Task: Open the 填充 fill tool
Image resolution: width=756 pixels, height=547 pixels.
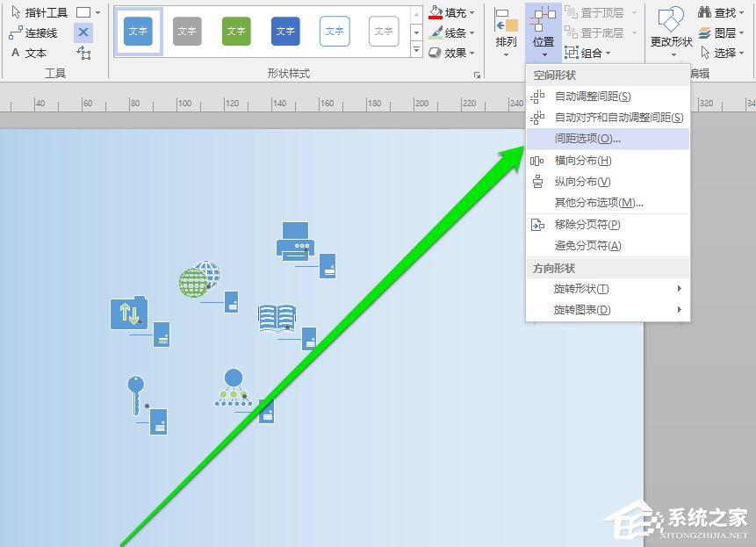Action: pyautogui.click(x=453, y=12)
